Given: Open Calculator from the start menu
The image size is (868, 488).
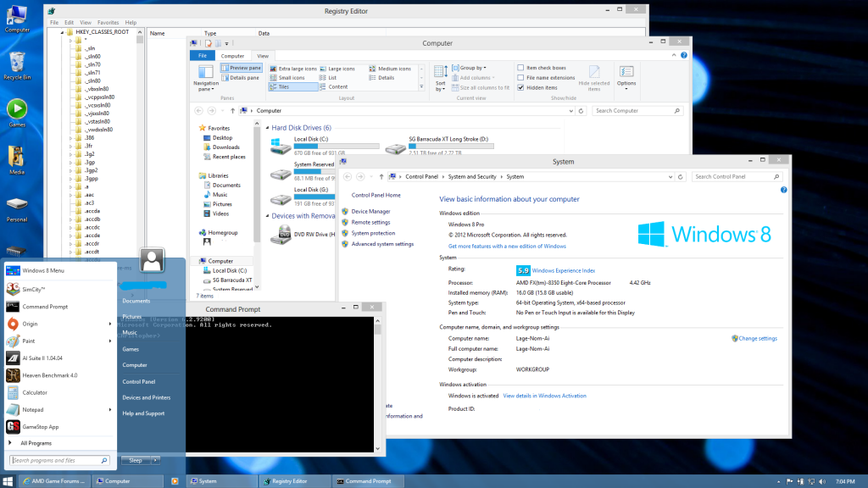Looking at the screenshot, I should (60, 392).
